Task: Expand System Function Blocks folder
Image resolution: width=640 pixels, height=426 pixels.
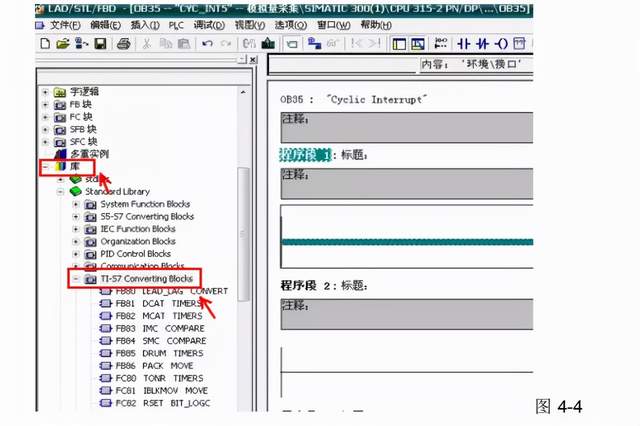Action: point(76,204)
